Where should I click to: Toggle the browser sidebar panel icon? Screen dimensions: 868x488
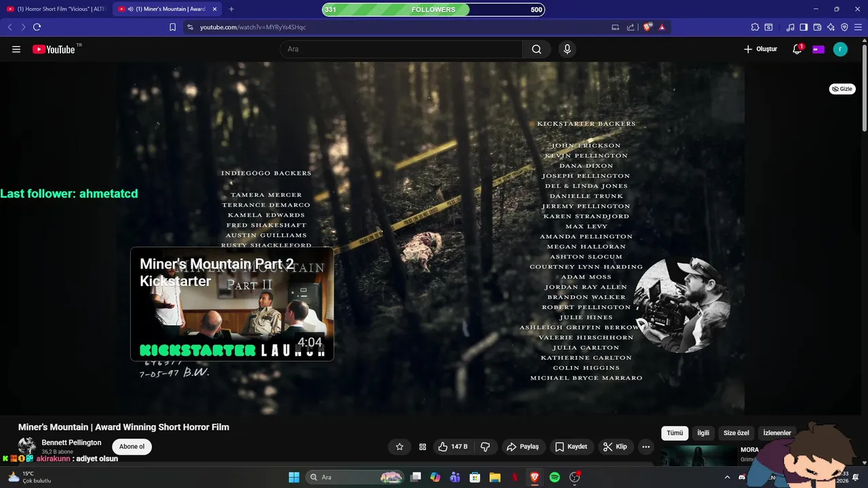coord(804,27)
